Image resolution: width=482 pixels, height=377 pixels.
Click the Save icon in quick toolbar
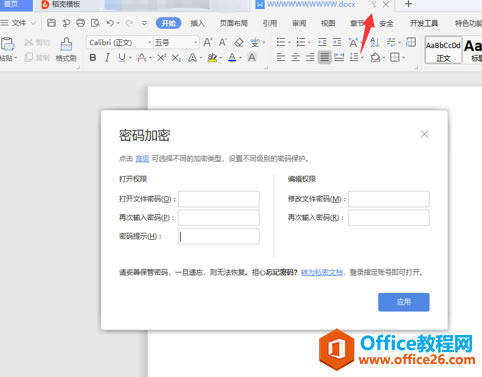pyautogui.click(x=51, y=23)
